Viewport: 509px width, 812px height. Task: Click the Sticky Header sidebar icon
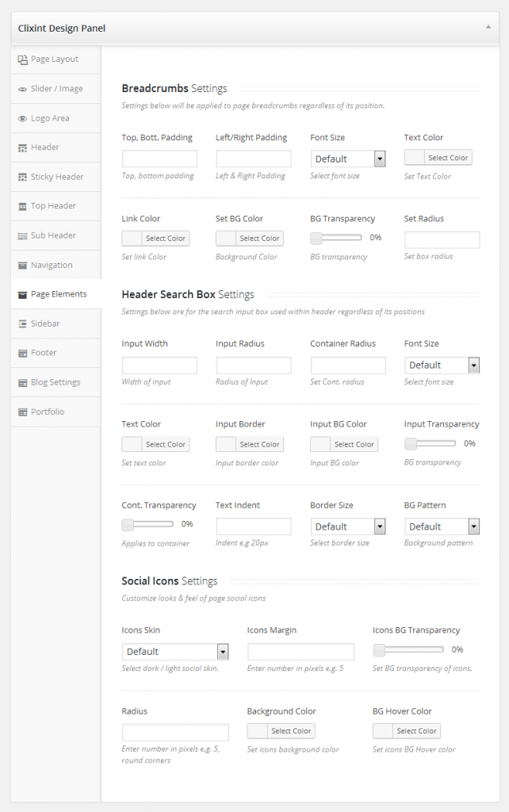[x=23, y=178]
